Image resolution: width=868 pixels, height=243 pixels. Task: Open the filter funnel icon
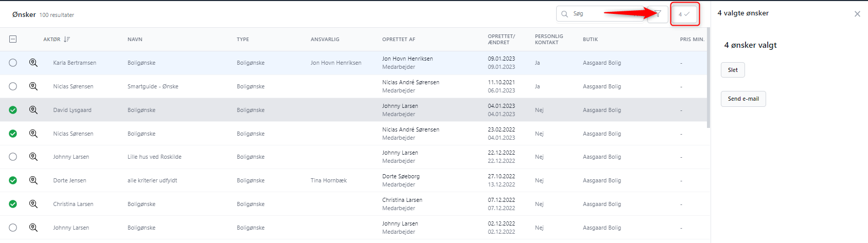[x=658, y=14]
